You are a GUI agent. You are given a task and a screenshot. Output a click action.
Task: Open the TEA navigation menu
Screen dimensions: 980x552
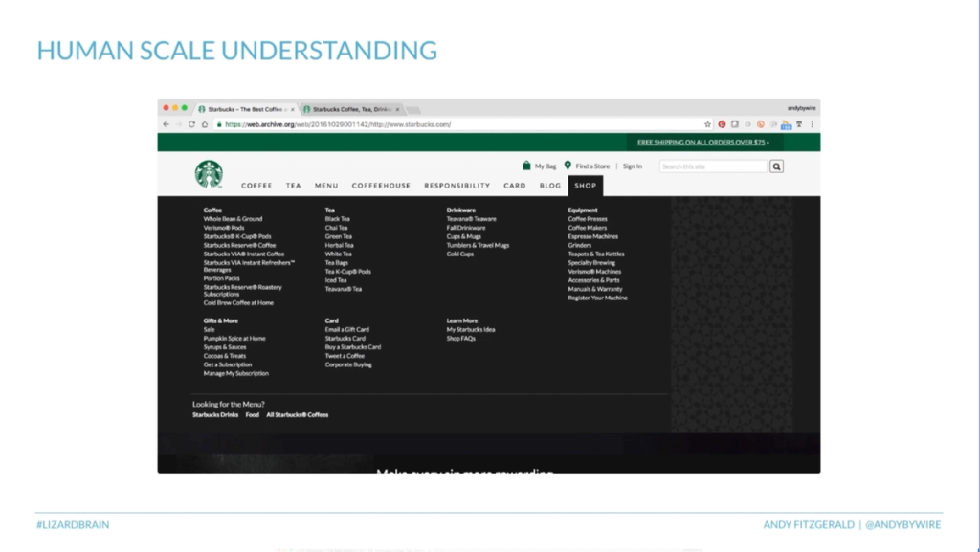[294, 186]
